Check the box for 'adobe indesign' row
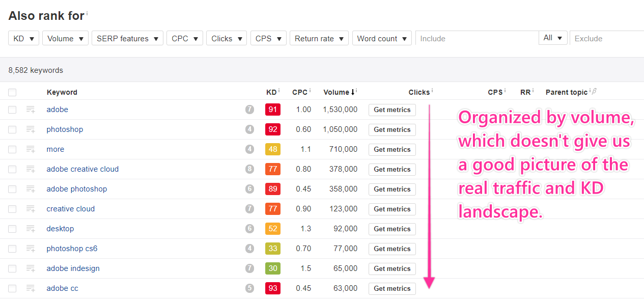644x300 pixels. click(12, 268)
